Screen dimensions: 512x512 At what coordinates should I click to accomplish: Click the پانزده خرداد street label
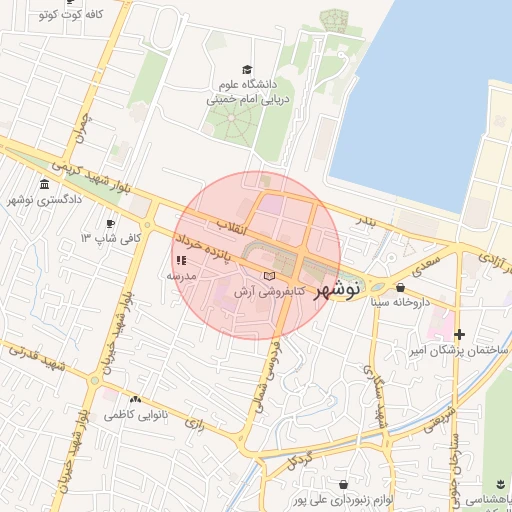[x=203, y=248]
